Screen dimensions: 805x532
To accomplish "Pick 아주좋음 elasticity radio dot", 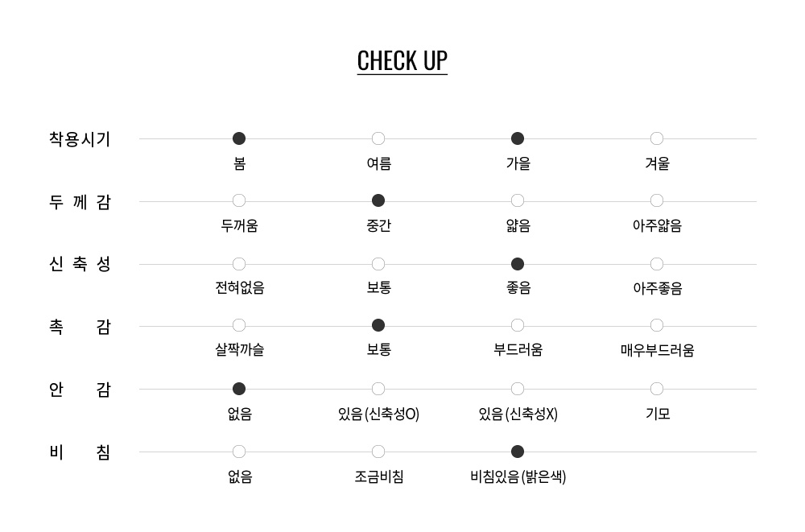I will click(x=657, y=264).
